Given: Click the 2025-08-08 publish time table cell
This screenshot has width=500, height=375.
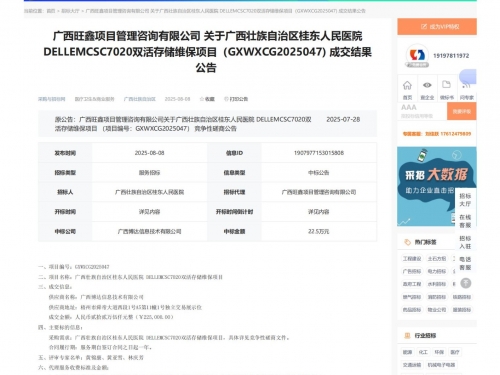Looking at the screenshot, I should coord(149,153).
